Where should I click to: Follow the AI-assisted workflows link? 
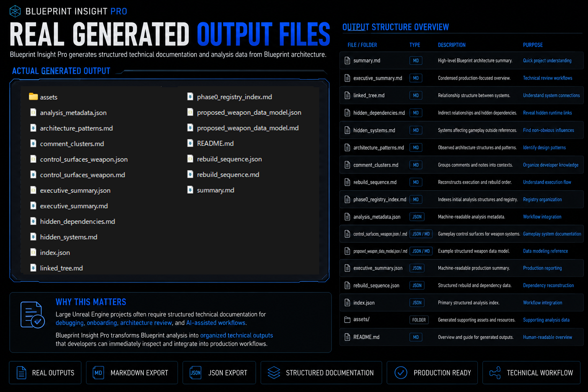216,323
